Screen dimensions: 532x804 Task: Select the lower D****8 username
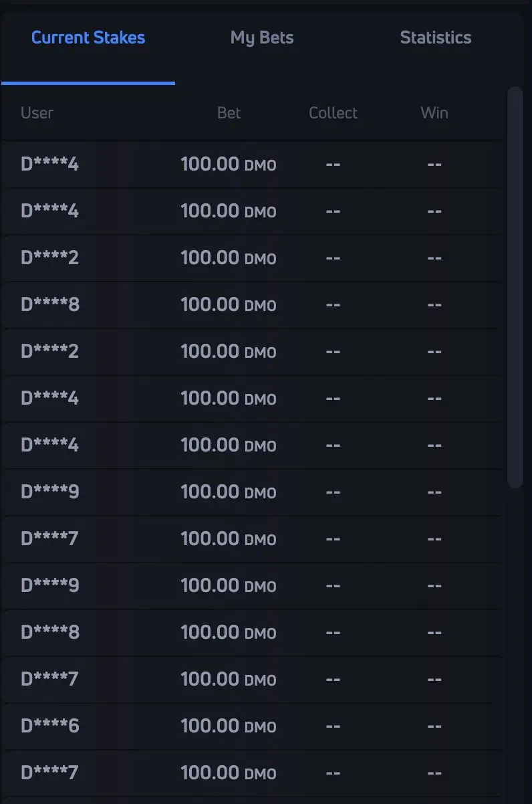pos(50,632)
